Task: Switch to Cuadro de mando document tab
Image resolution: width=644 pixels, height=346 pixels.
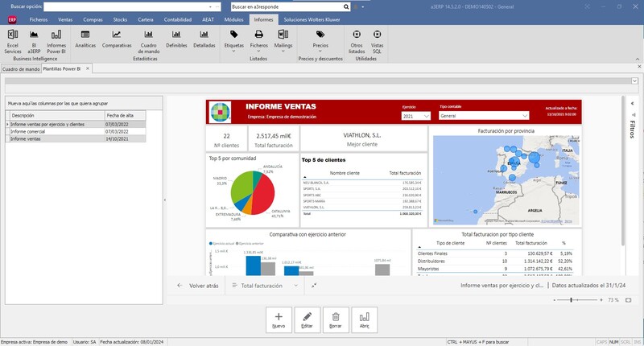Action: click(22, 69)
